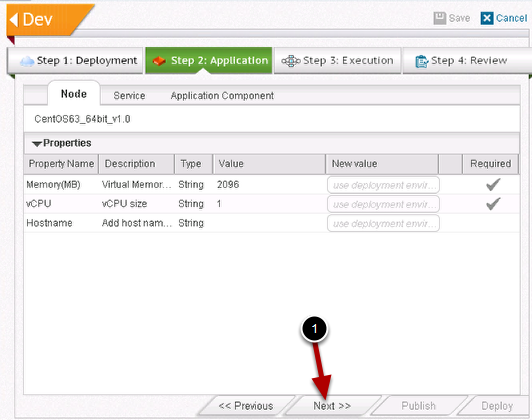532x420 pixels.
Task: Collapse the Properties section triangle
Action: pyautogui.click(x=37, y=144)
